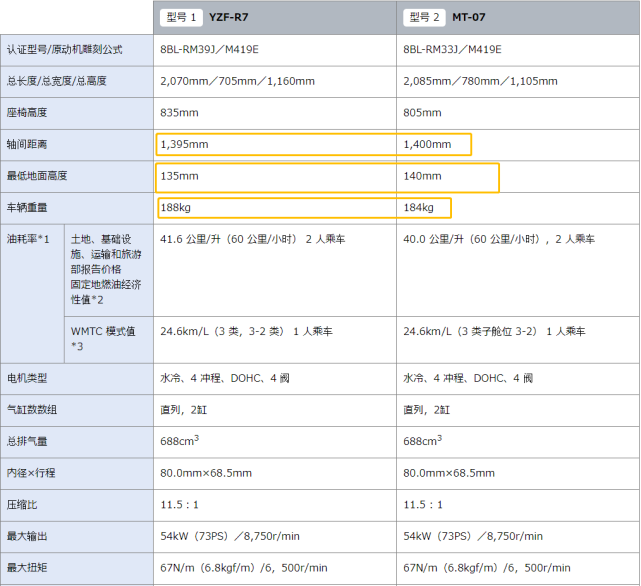
Task: Select the WMTC 模式值 *3 sub-label
Action: click(x=103, y=339)
